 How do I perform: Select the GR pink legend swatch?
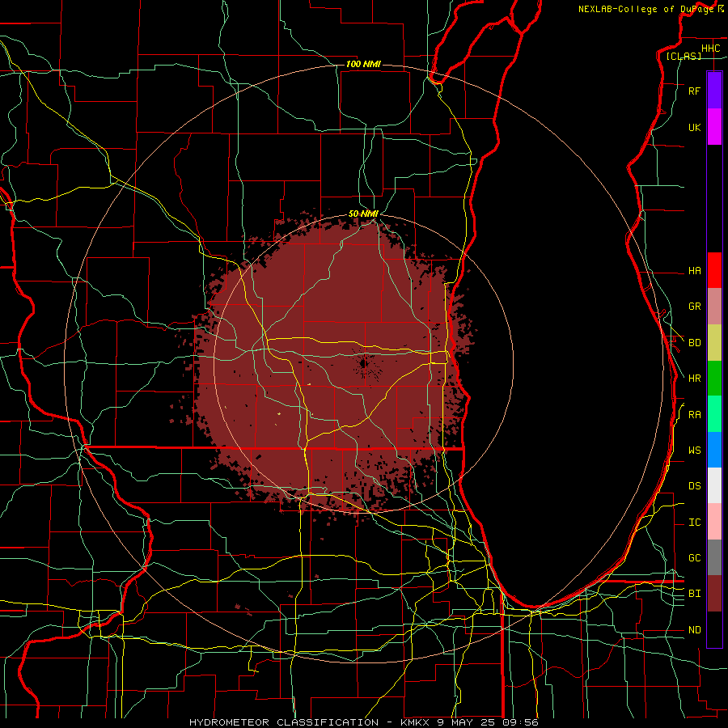click(x=714, y=307)
